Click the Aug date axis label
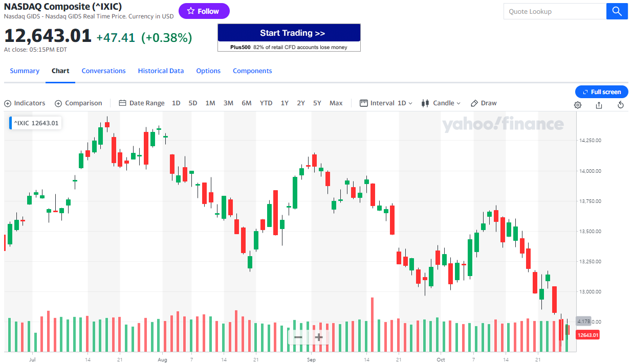This screenshot has width=633, height=364. tap(163, 360)
